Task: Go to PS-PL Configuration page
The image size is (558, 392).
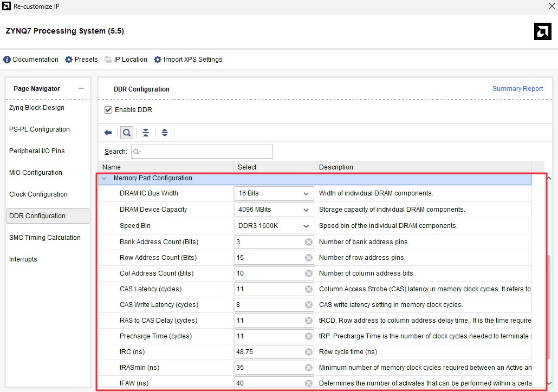Action: point(40,129)
